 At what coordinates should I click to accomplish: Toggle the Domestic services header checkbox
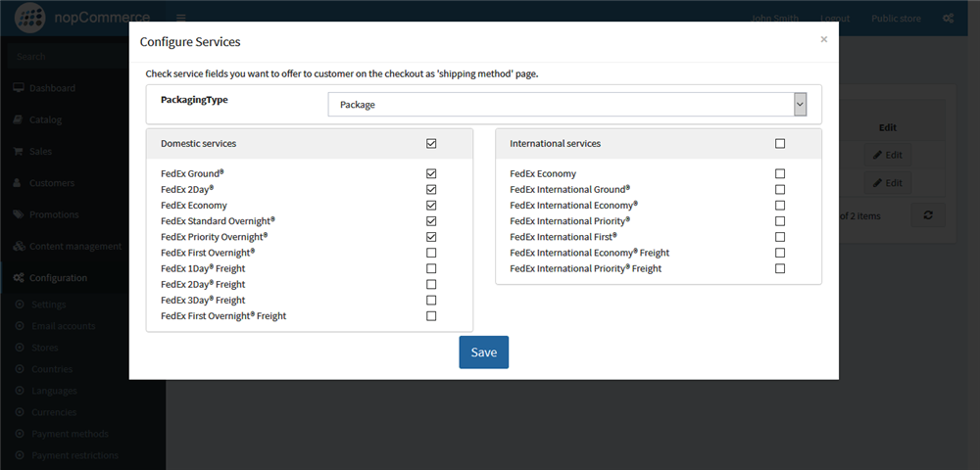point(431,144)
